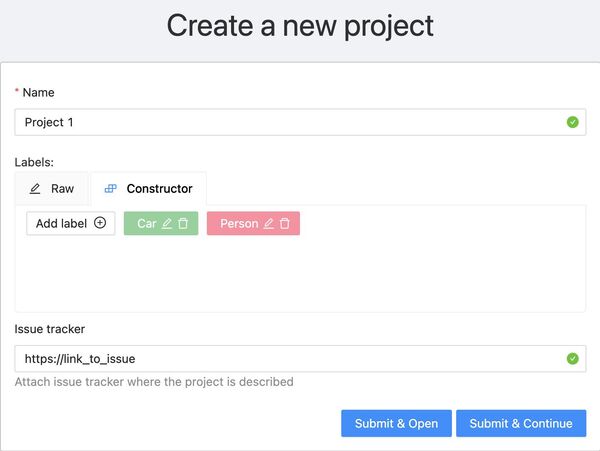Click the pencil icon on the Raw tab
Image resolution: width=600 pixels, height=451 pixels.
[35, 188]
